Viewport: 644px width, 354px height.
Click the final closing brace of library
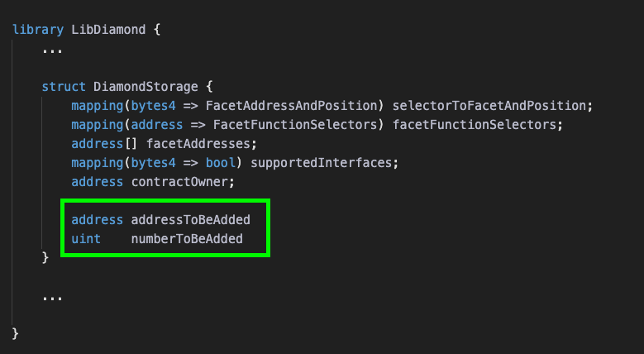pos(15,333)
